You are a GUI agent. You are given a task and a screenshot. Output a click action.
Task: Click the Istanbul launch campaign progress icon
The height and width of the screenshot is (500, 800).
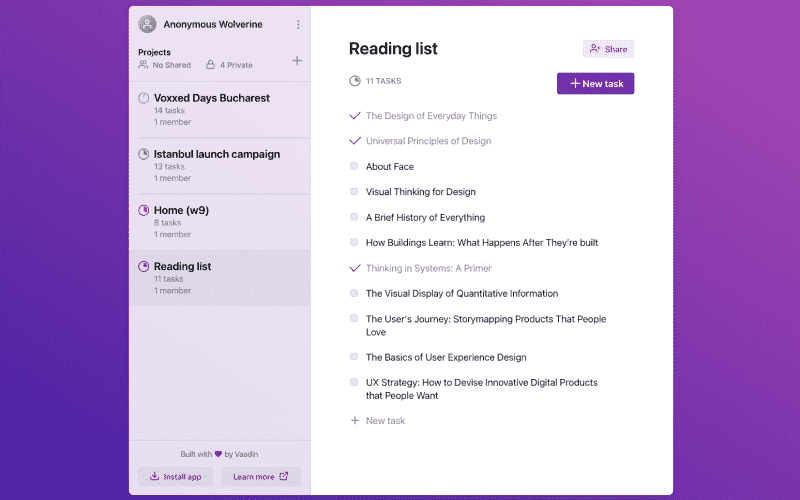(x=143, y=154)
